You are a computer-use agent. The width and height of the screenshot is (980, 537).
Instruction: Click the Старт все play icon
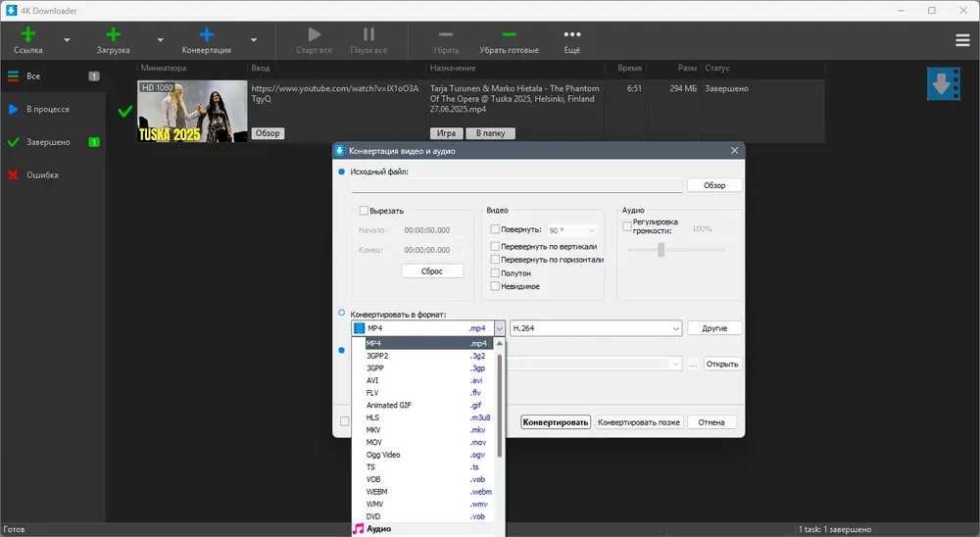pyautogui.click(x=315, y=34)
